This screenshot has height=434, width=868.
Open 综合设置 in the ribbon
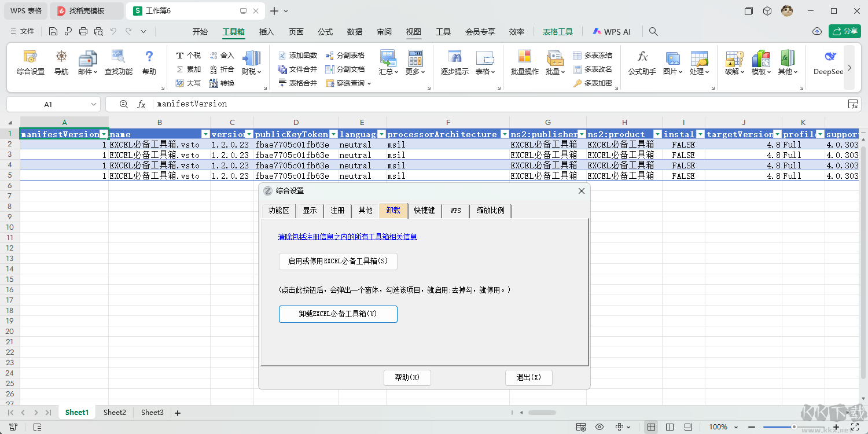click(x=31, y=62)
